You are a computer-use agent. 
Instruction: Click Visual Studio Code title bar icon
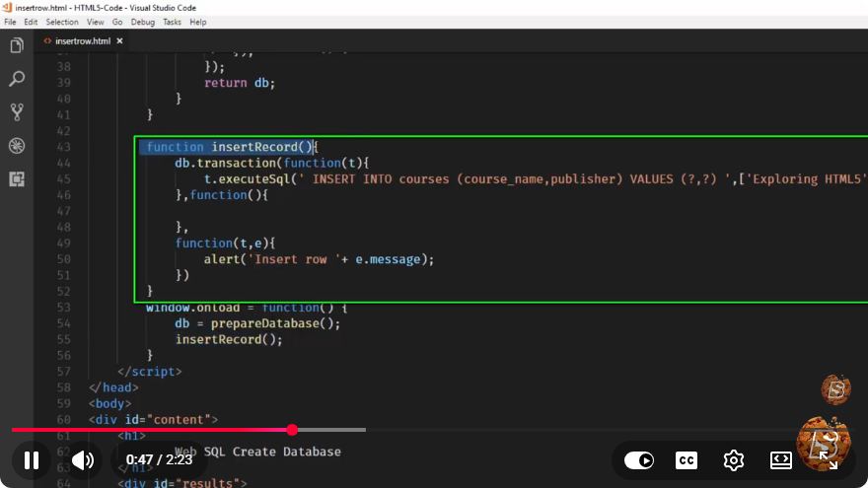[x=7, y=8]
